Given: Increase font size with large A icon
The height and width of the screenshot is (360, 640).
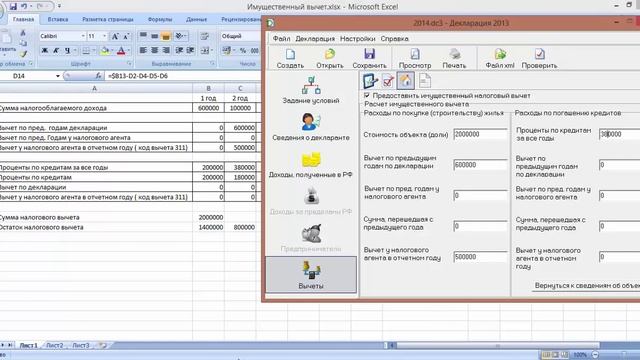Looking at the screenshot, I should click(116, 36).
